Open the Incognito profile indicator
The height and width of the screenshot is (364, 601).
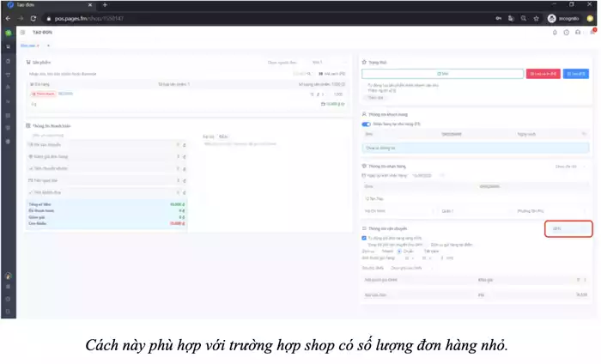click(x=563, y=18)
